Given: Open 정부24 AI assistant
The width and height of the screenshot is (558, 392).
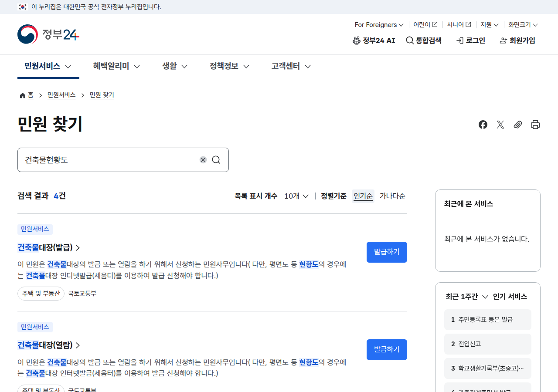Looking at the screenshot, I should tap(374, 41).
